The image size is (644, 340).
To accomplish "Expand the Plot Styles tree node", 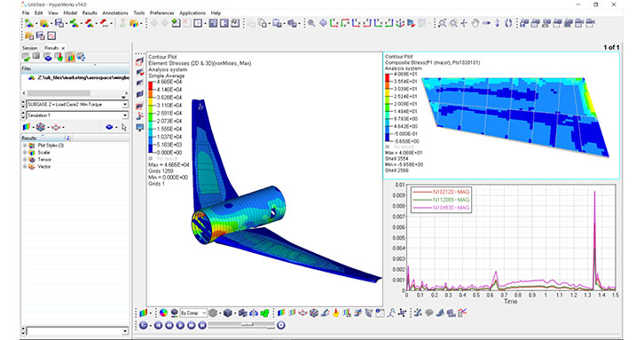I will 25,146.
